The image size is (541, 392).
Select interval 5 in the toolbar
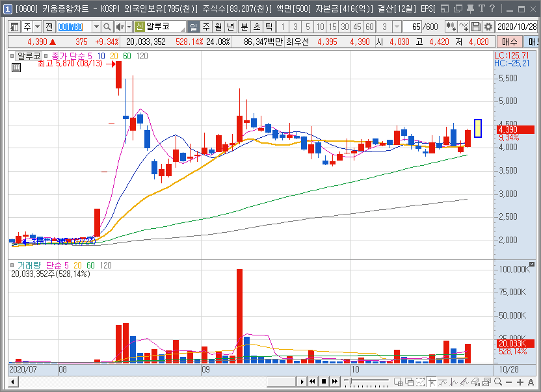(308, 27)
